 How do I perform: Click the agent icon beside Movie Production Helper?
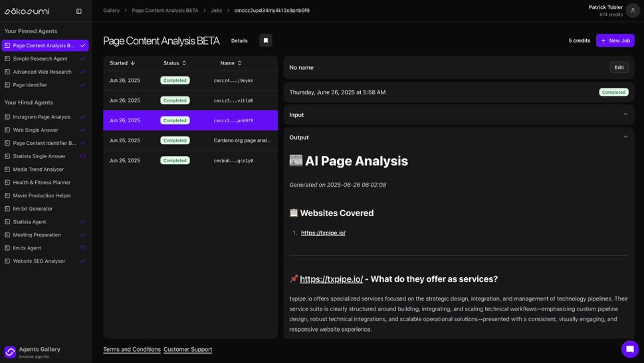(7, 196)
